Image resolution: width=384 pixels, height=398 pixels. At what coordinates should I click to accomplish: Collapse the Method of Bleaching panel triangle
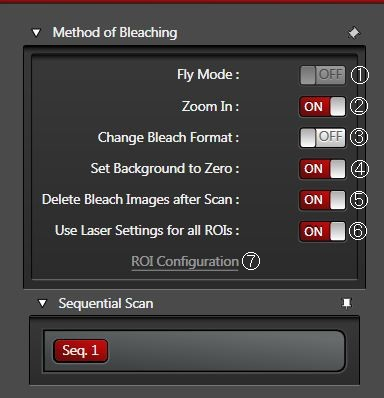36,33
